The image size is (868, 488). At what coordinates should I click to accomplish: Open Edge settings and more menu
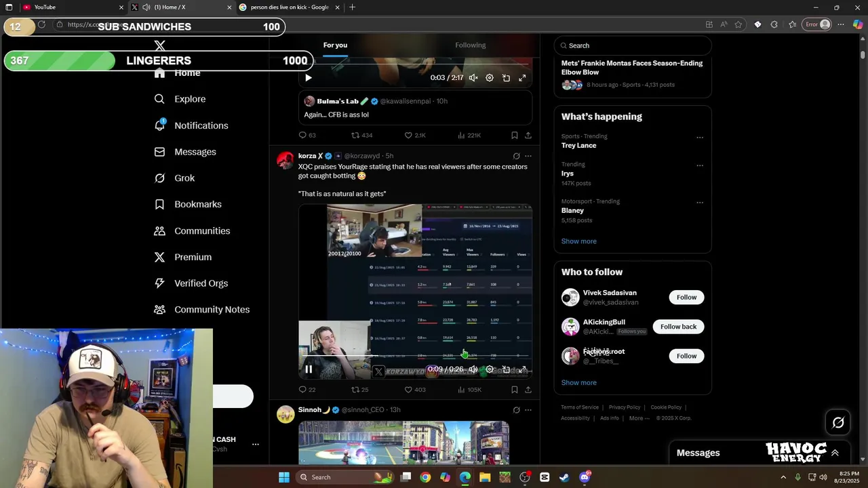(841, 24)
